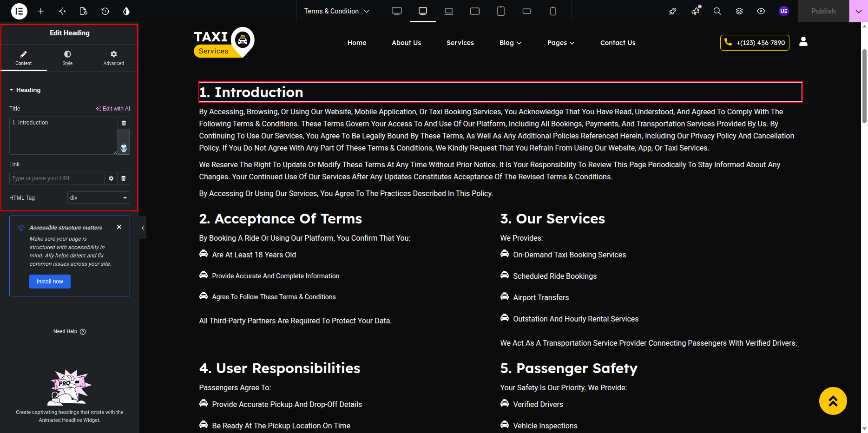Image resolution: width=868 pixels, height=433 pixels.
Task: Open the Terms & Condition document dropdown
Action: (337, 11)
